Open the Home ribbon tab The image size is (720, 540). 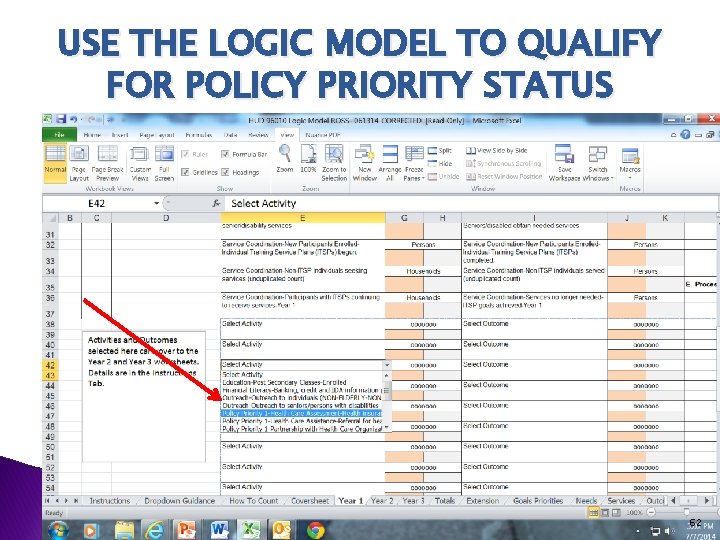[92, 135]
